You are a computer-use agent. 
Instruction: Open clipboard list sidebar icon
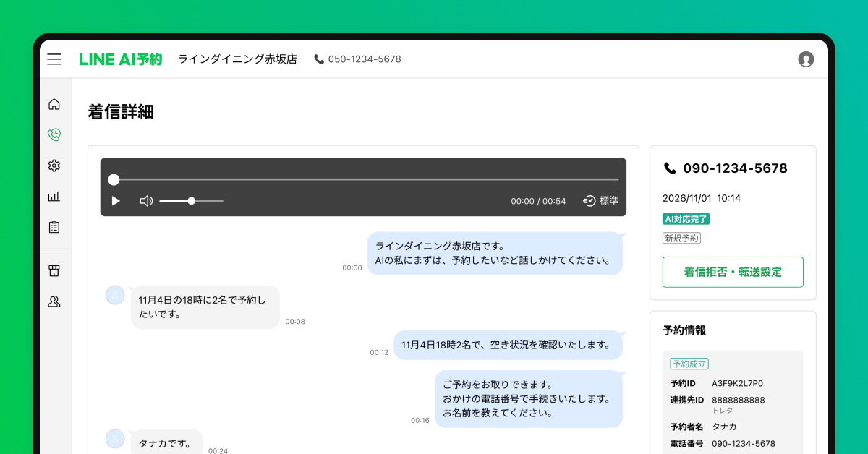tap(54, 227)
